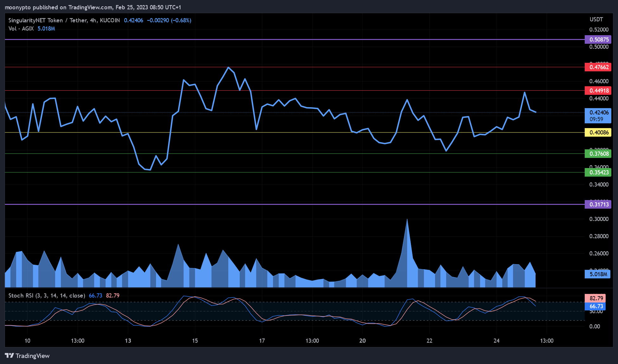The height and width of the screenshot is (364, 618).
Task: Click the TradingView logo at the bottom
Action: point(27,356)
